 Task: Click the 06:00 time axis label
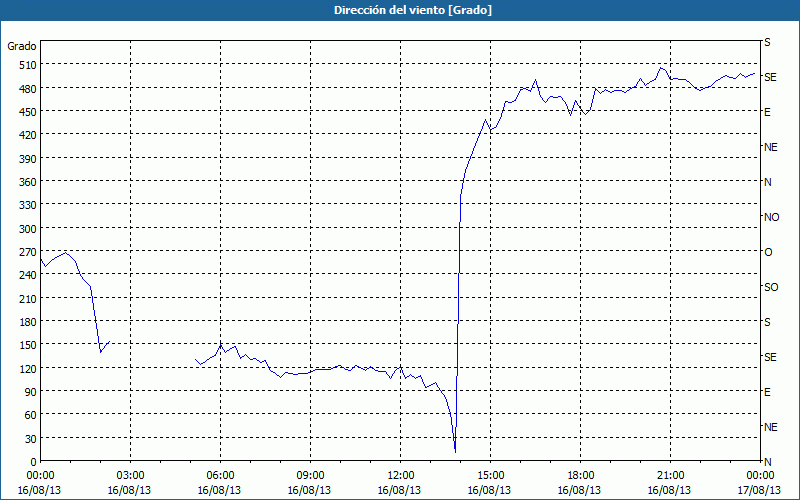(x=220, y=476)
